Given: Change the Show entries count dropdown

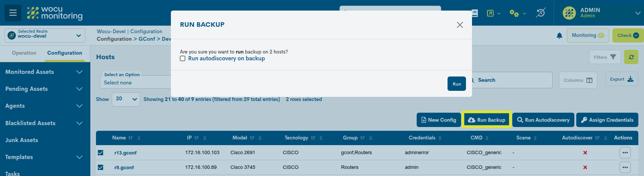Looking at the screenshot, I should (x=126, y=99).
